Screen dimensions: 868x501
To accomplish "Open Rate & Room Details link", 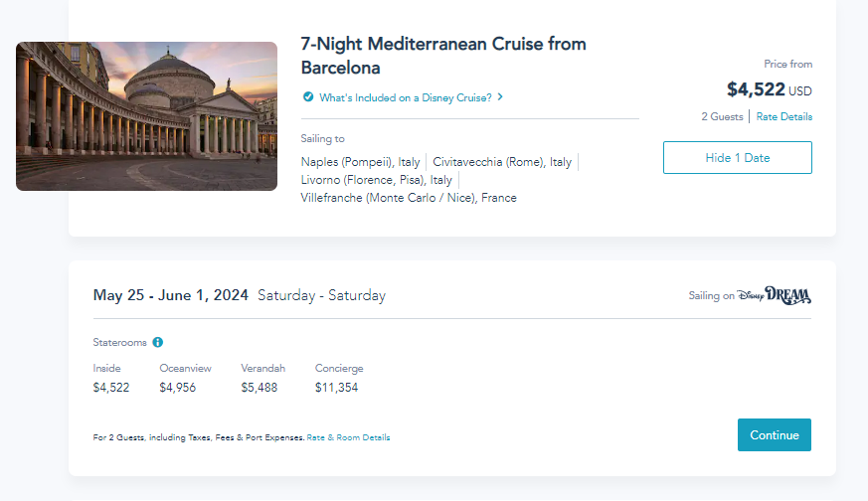I will pyautogui.click(x=348, y=437).
